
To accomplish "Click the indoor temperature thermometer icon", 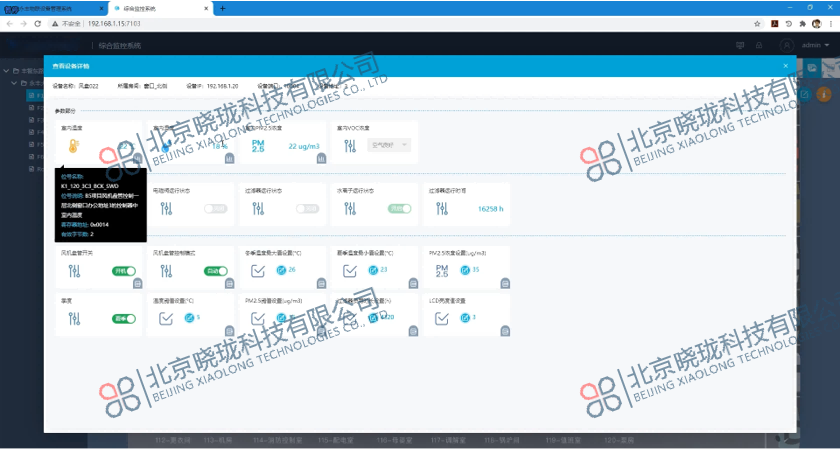I will pos(73,147).
